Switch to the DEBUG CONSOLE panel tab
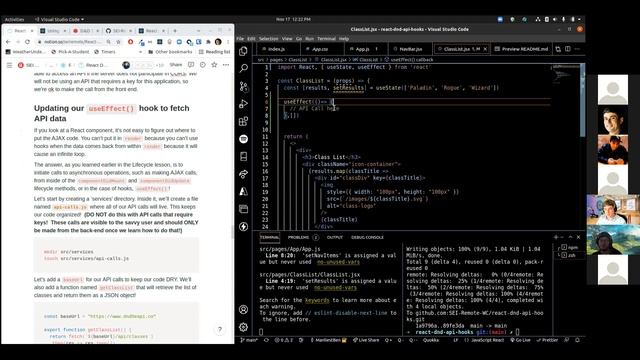Image resolution: width=640 pixels, height=360 pixels. [367, 237]
